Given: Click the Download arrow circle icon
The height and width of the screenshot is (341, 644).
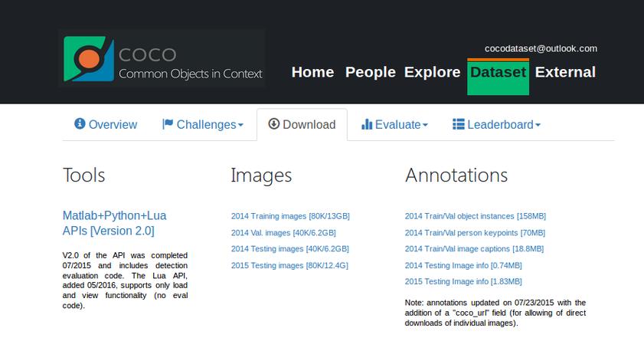Looking at the screenshot, I should pos(273,124).
